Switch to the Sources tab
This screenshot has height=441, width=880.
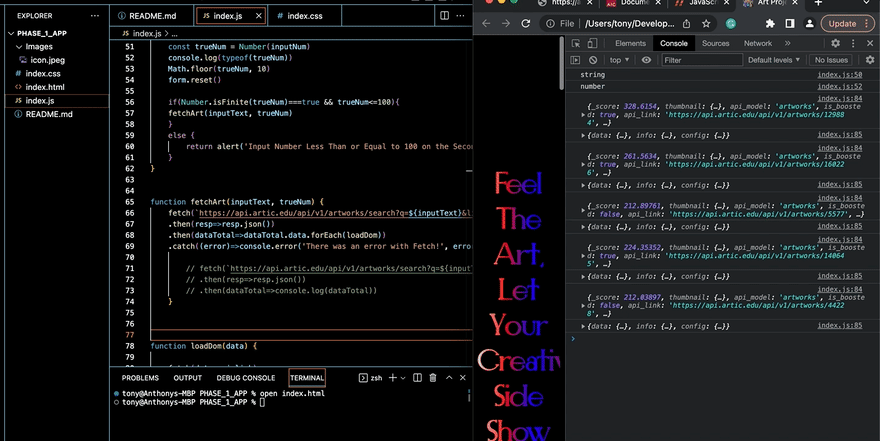click(x=716, y=43)
